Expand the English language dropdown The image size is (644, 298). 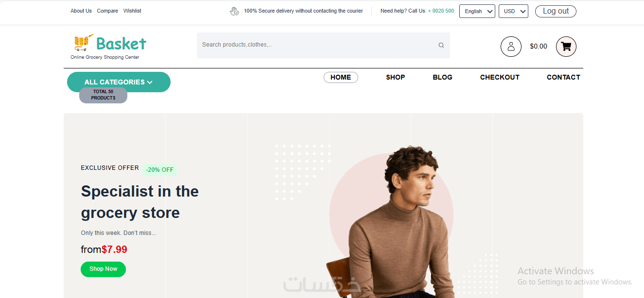click(x=477, y=11)
